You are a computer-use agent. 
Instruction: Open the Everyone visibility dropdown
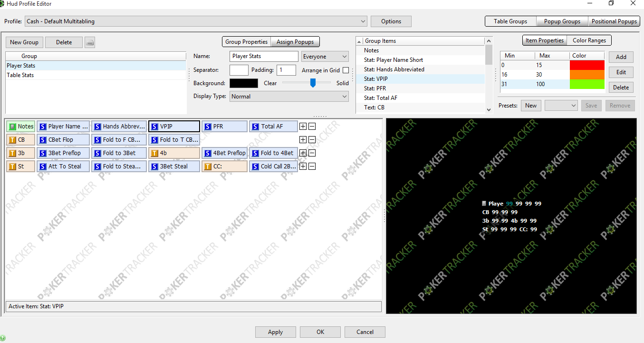[325, 57]
